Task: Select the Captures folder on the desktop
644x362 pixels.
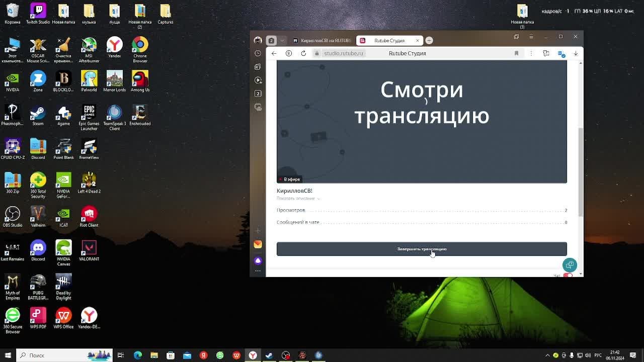Action: click(x=166, y=14)
